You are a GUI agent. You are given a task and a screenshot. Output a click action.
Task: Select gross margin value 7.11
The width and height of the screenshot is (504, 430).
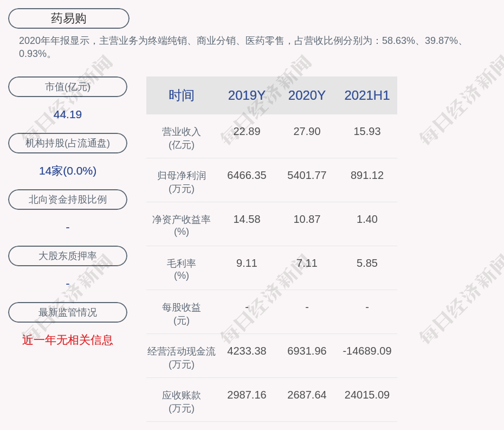(x=307, y=263)
